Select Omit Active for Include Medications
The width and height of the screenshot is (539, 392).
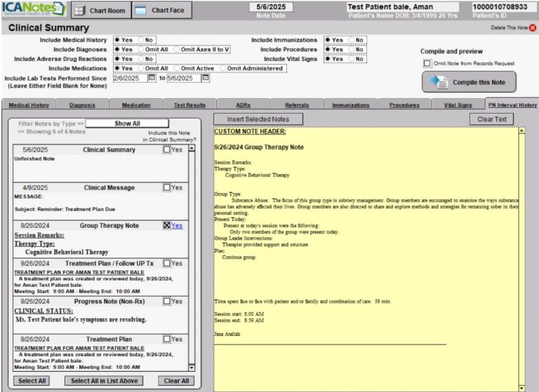[177, 68]
